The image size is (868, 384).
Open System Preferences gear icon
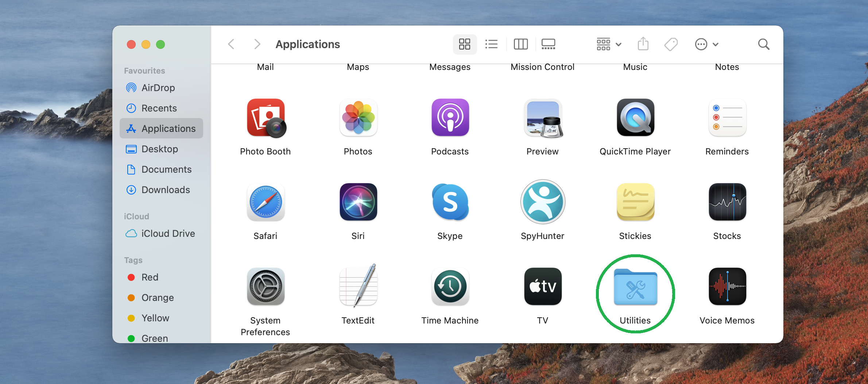tap(266, 286)
